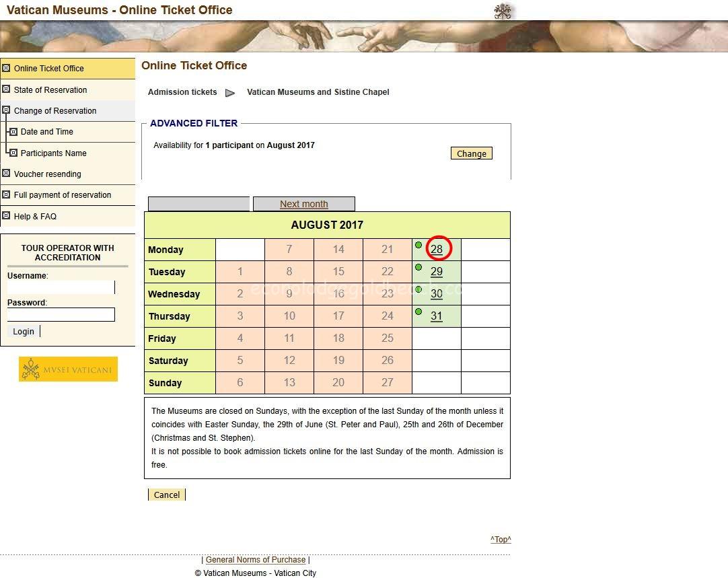The width and height of the screenshot is (728, 578).
Task: Click unavailable date 1 in calendar
Action: [x=240, y=272]
